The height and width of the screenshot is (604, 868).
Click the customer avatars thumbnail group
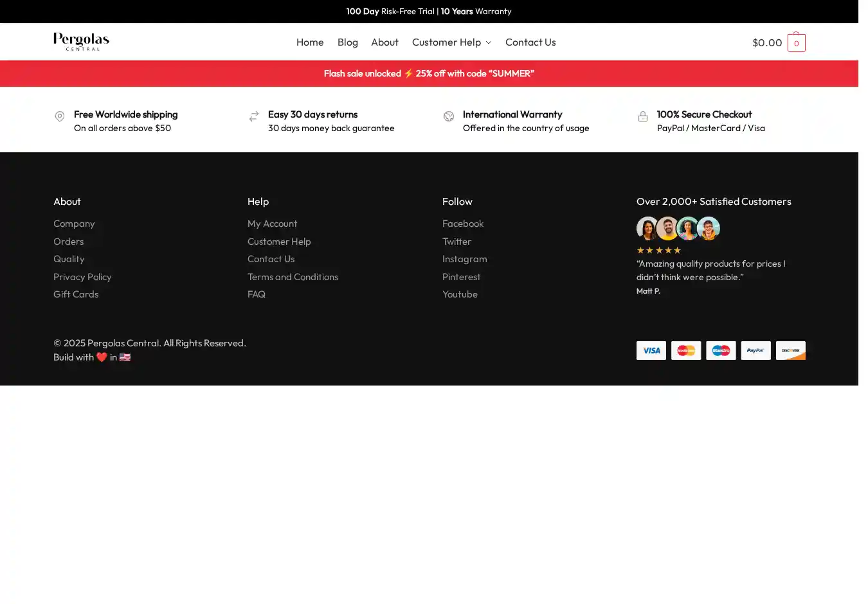tap(678, 228)
